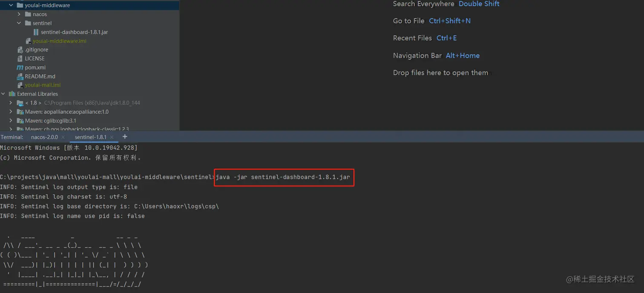This screenshot has height=293, width=644.
Task: Click 'Sentinel log charset is: utf-8' line
Action: tap(63, 197)
